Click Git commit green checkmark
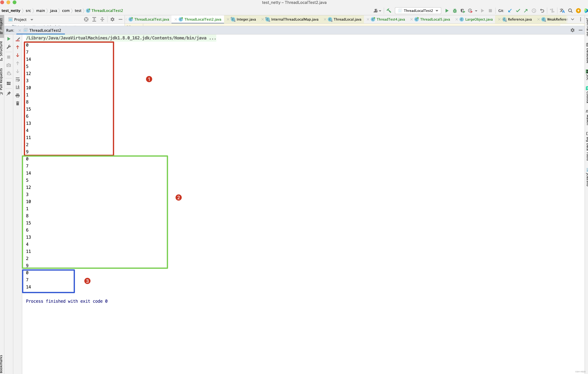This screenshot has height=374, width=588. pos(518,11)
